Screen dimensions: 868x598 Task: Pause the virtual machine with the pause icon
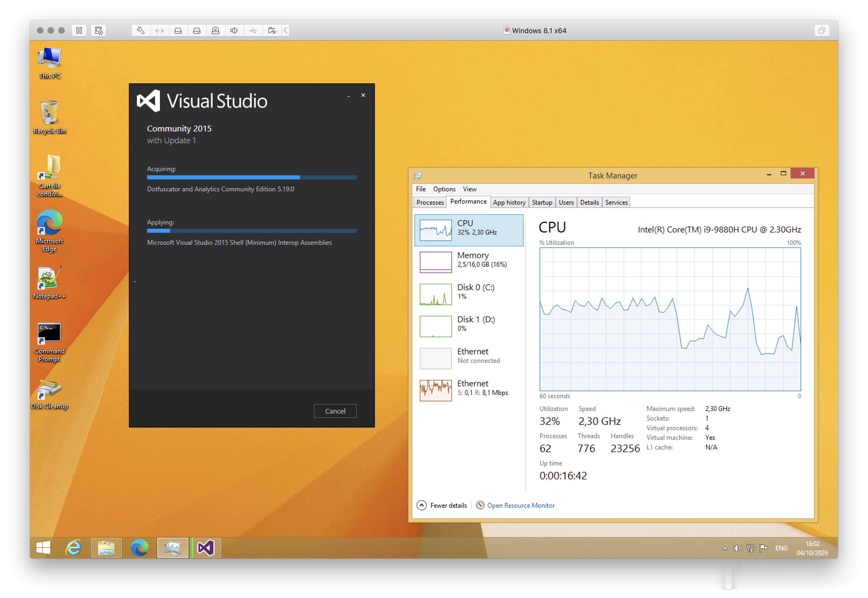(79, 31)
